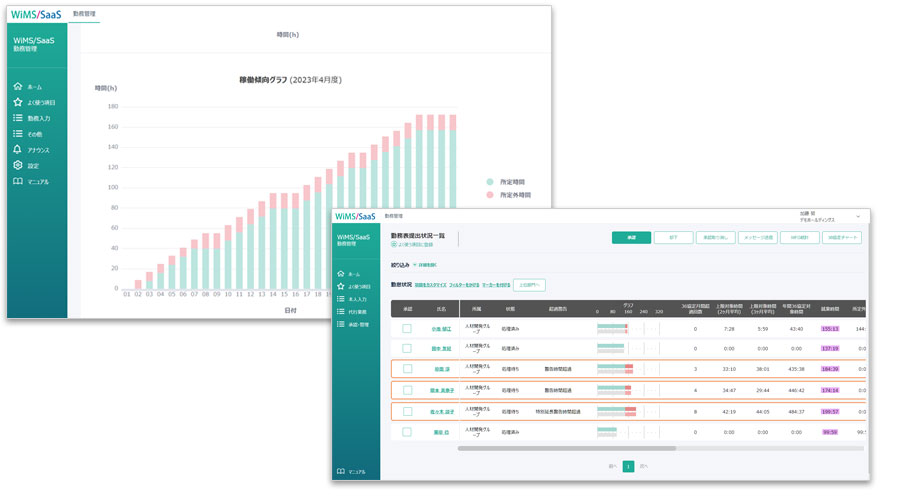Open 設定 gear icon in back window
This screenshot has width=900, height=500.
pyautogui.click(x=18, y=165)
